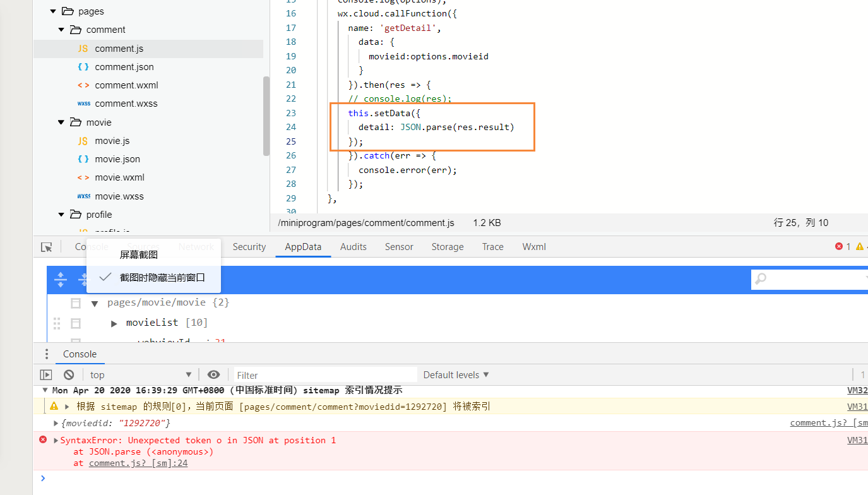Click the AppData expand-all arrows icon
Viewport: 868px width, 495px height.
point(61,279)
